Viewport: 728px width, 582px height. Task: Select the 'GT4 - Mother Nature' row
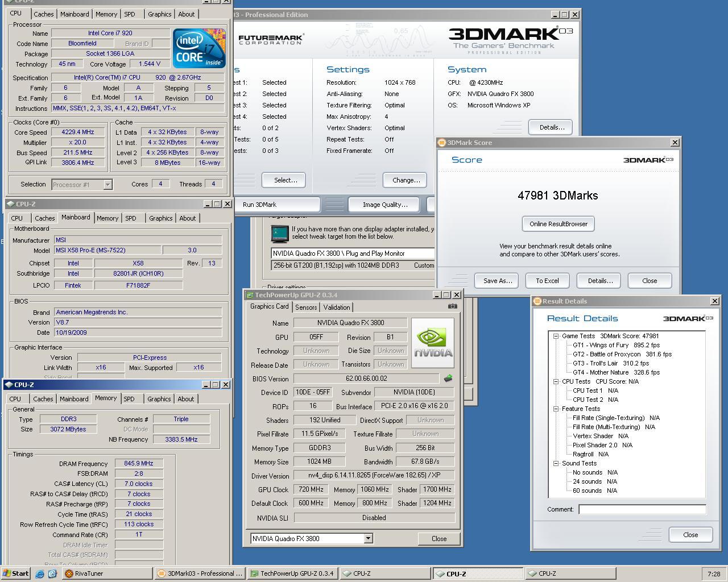[616, 372]
